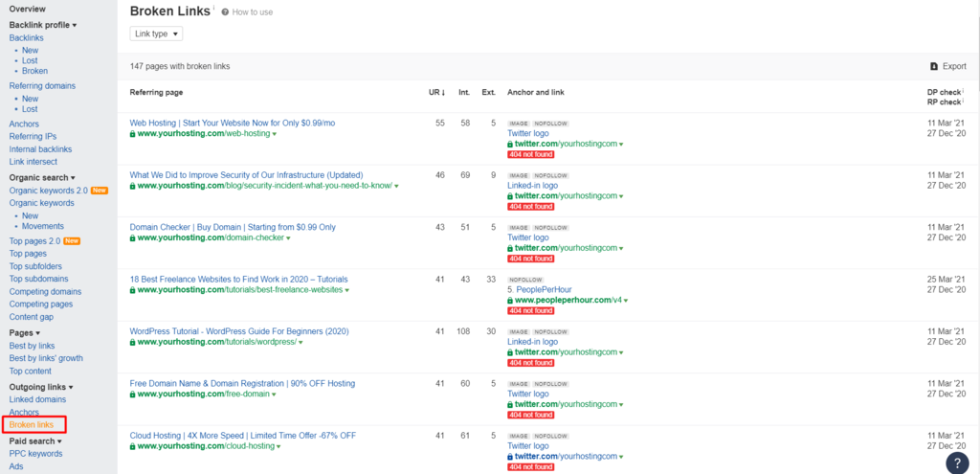Image resolution: width=980 pixels, height=474 pixels.
Task: Open Content gap
Action: pos(32,317)
